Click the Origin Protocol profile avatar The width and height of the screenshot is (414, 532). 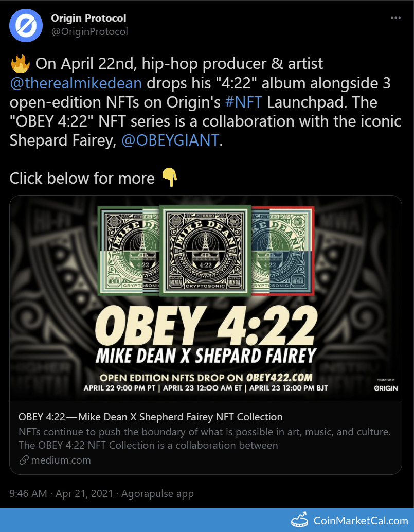pos(26,25)
